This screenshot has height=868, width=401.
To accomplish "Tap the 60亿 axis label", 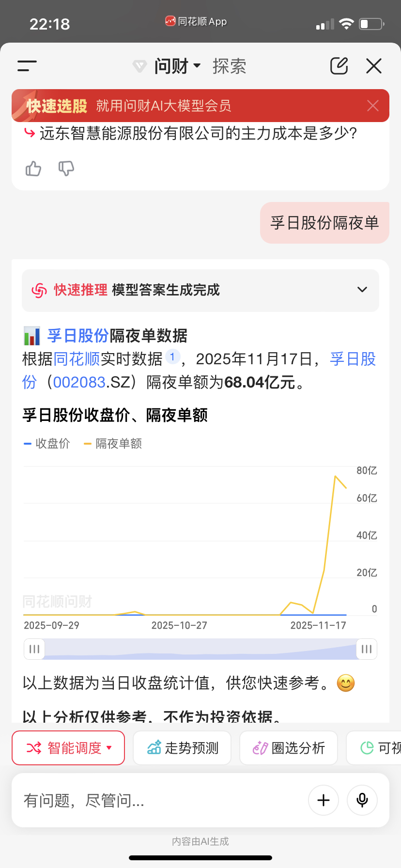I will click(367, 498).
